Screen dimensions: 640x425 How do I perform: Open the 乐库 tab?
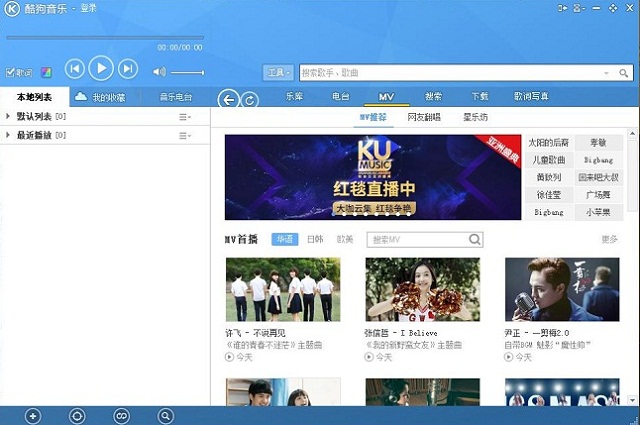[x=294, y=96]
